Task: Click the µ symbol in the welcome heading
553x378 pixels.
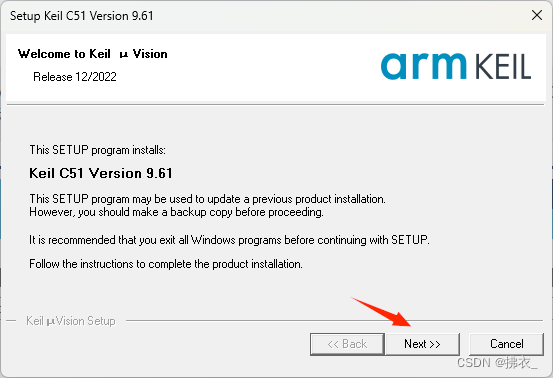Action: (123, 55)
